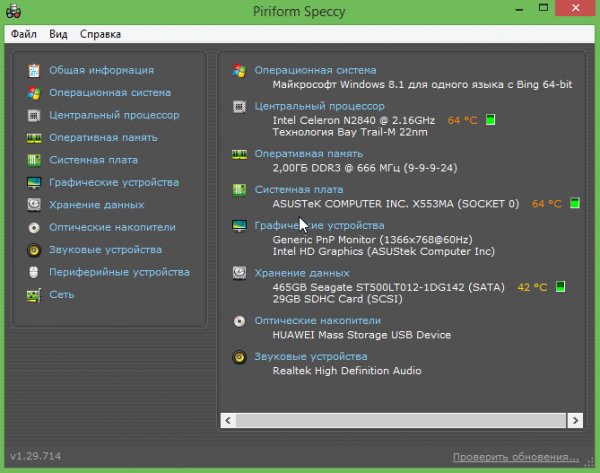The height and width of the screenshot is (473, 600).
Task: Click the Центральный процессор sidebar chip icon
Action: (x=34, y=115)
